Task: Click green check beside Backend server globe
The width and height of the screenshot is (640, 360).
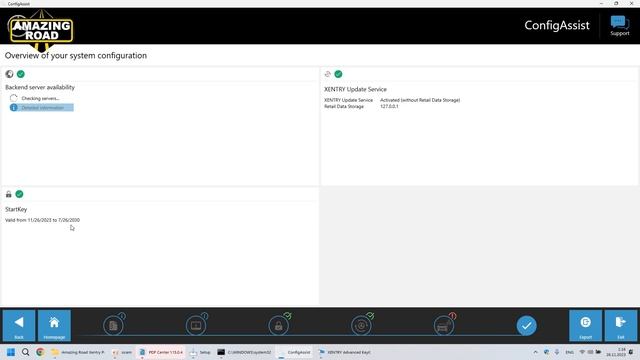Action: (x=21, y=74)
